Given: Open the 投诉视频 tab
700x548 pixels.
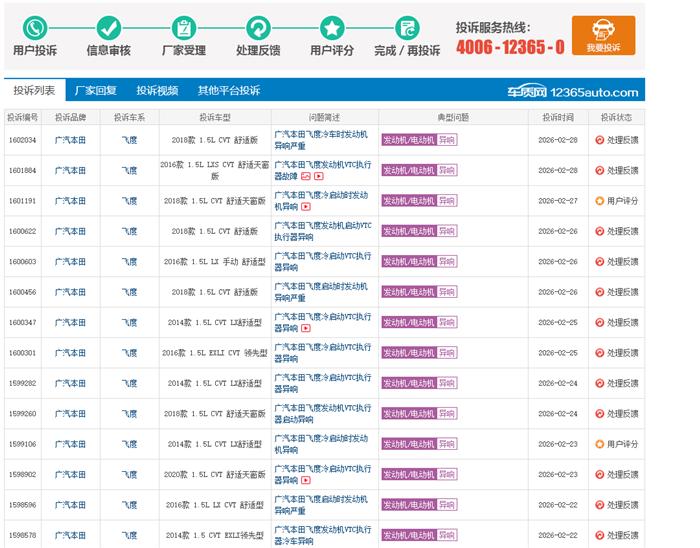Looking at the screenshot, I should (157, 90).
